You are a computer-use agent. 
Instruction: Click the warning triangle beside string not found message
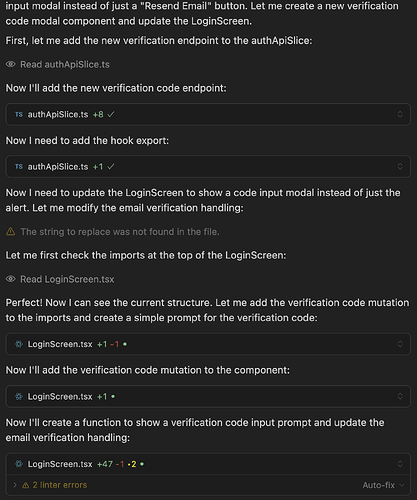(11, 231)
